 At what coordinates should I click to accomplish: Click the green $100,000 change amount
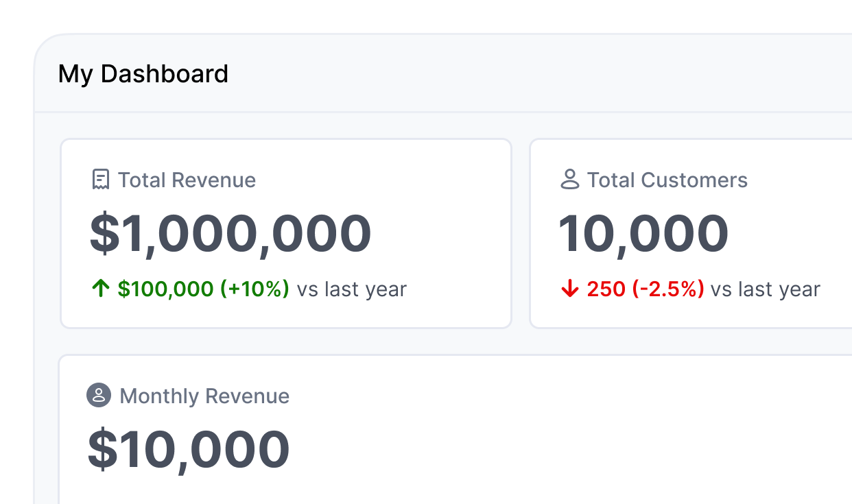[x=165, y=289]
